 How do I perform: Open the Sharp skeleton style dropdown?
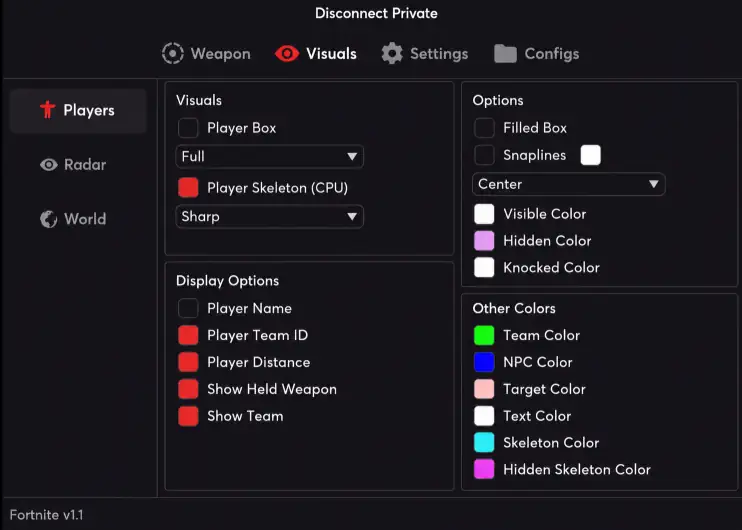(270, 217)
